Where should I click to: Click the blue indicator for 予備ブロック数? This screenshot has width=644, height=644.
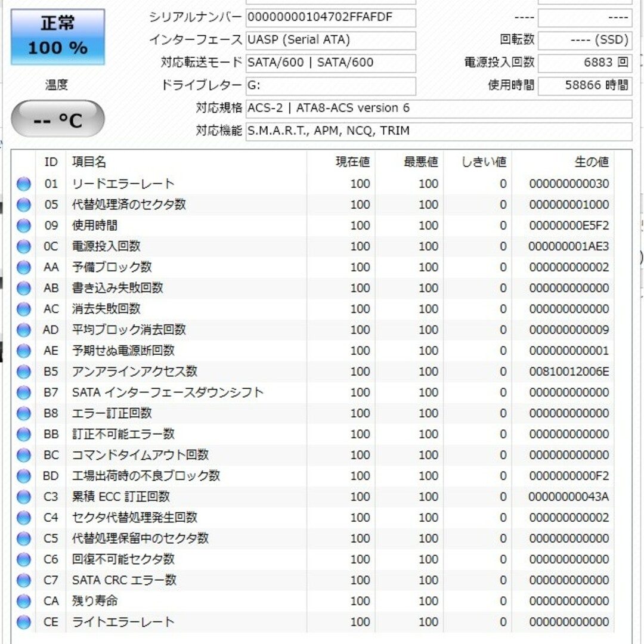(x=23, y=267)
